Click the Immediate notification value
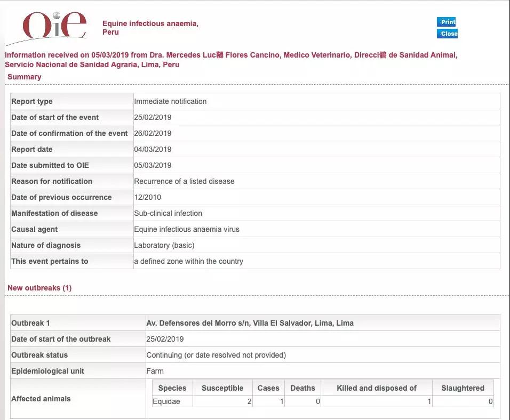510x420 pixels. (170, 101)
